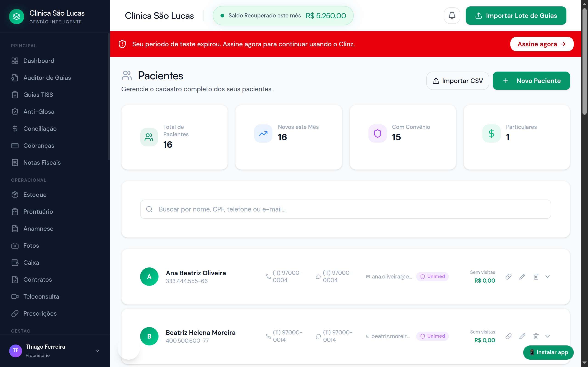Viewport: 588px width, 367px height.
Task: Click the link icon for Beatriz Helena Moreira
Action: (x=508, y=336)
